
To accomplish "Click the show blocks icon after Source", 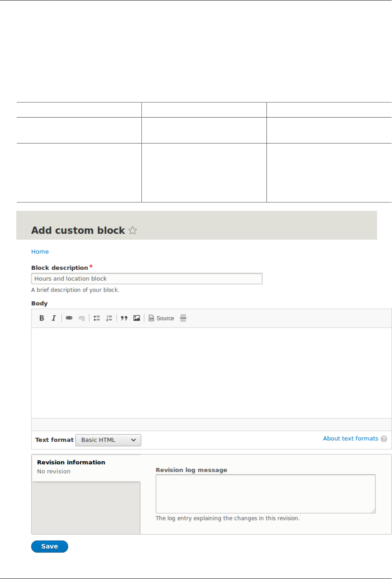I will point(183,318).
